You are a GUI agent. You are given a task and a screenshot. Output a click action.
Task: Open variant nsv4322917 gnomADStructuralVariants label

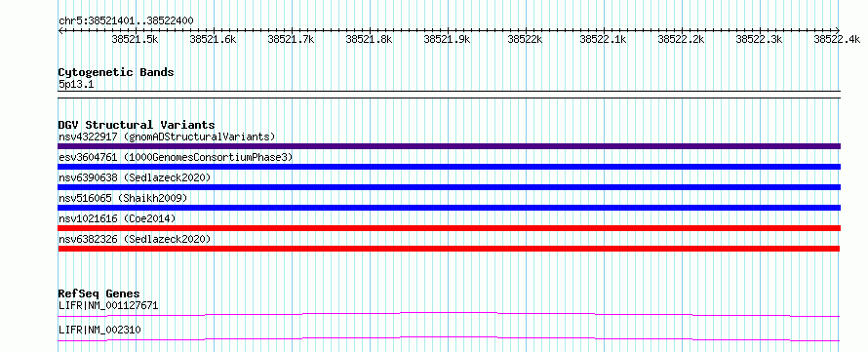pyautogui.click(x=167, y=137)
